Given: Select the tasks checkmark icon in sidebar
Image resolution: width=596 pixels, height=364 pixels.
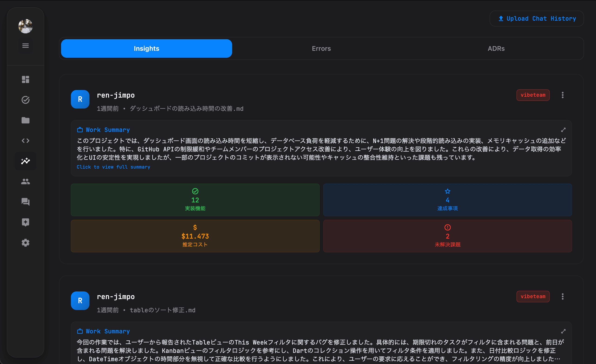Looking at the screenshot, I should 25,100.
